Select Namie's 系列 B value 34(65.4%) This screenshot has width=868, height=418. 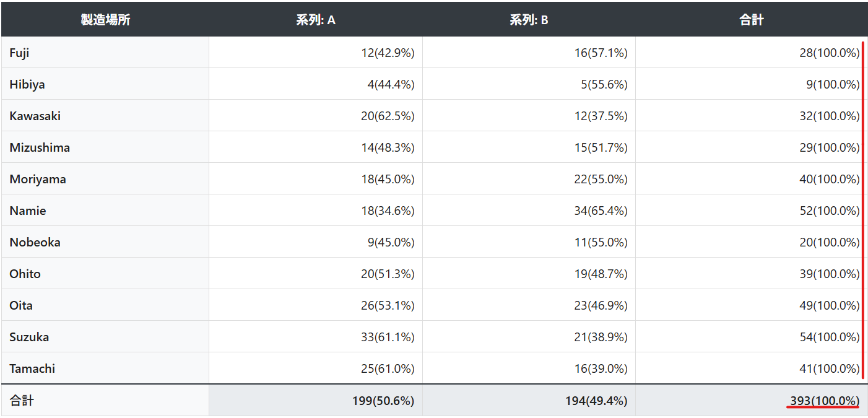tap(601, 211)
